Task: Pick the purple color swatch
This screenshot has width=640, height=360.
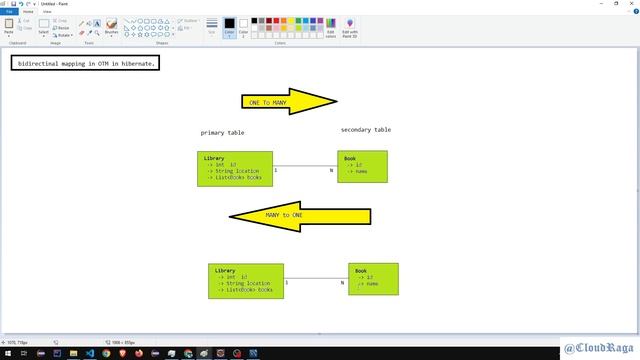Action: point(320,20)
